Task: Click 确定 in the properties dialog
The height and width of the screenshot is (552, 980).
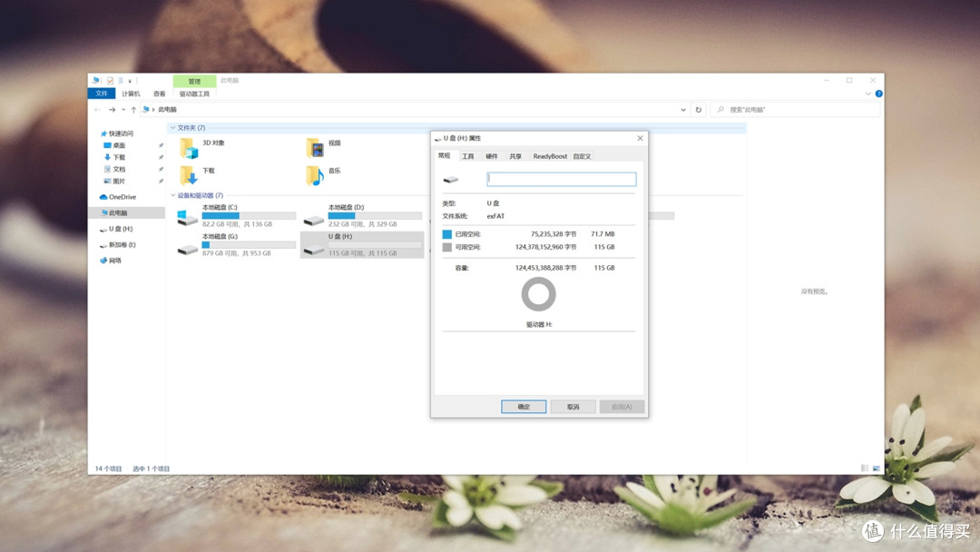Action: [524, 407]
